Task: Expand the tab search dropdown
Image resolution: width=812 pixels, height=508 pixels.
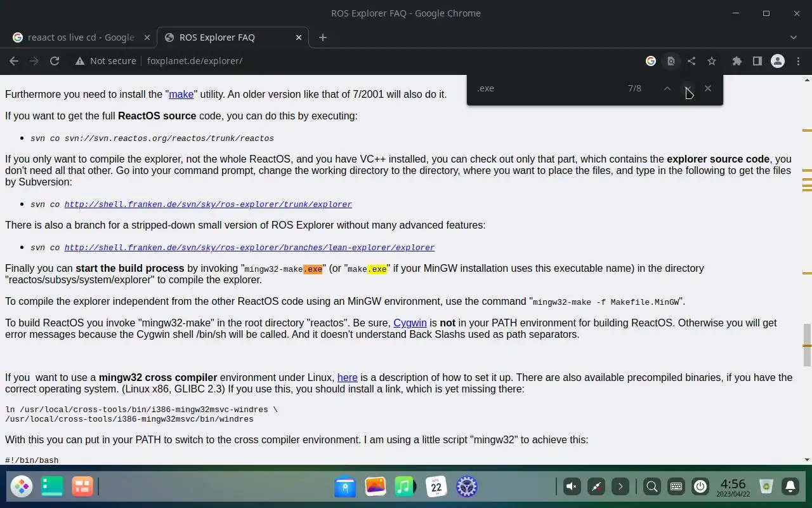Action: click(x=794, y=37)
